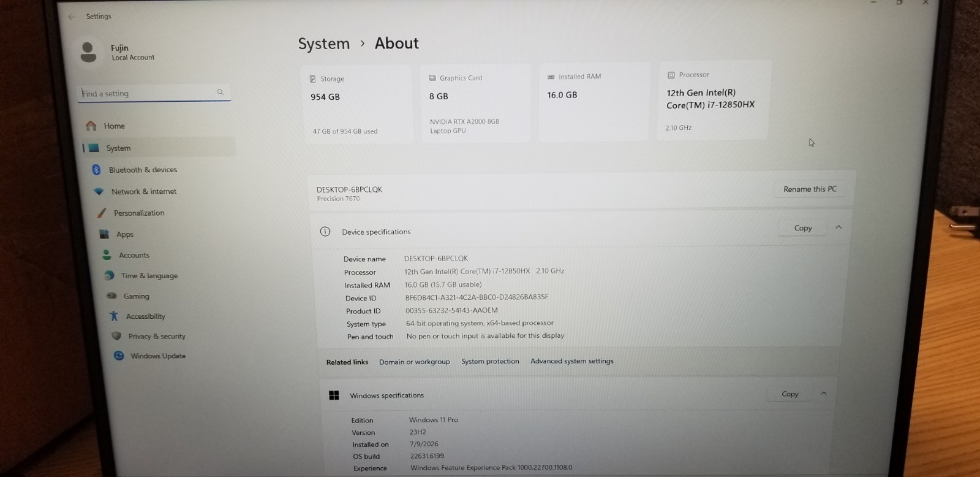Image resolution: width=980 pixels, height=477 pixels.
Task: Click the 16.0 GB (15.7 GB usable) text
Action: (443, 284)
